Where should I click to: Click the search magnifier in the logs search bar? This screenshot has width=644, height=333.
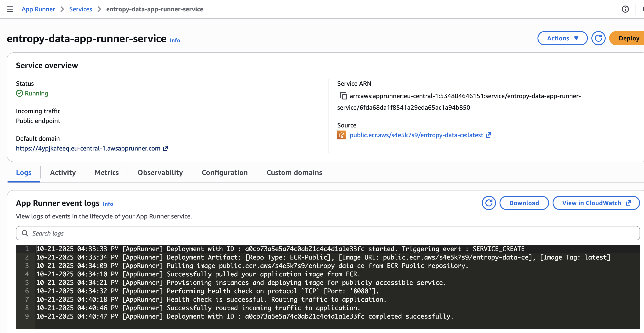click(25, 233)
